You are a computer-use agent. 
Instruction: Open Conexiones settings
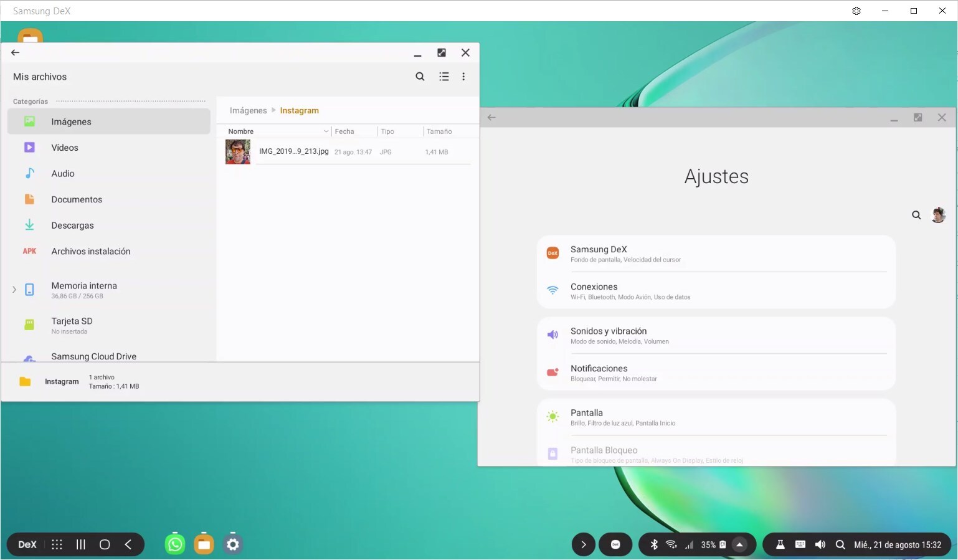click(716, 291)
